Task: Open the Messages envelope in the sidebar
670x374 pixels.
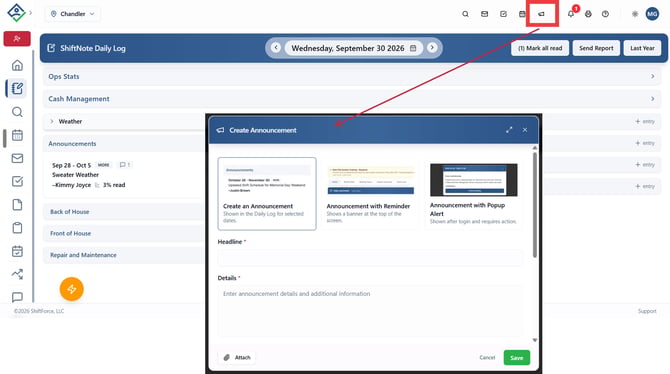Action: (x=17, y=158)
